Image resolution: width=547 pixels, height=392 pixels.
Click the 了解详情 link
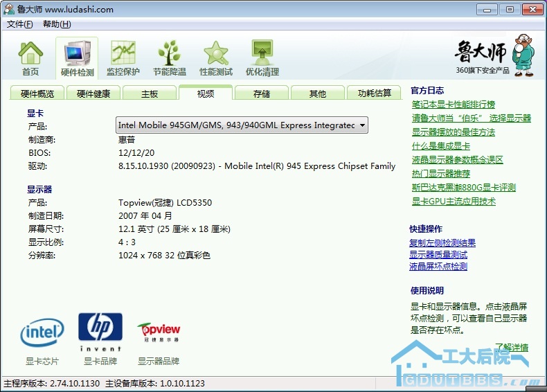[512, 347]
